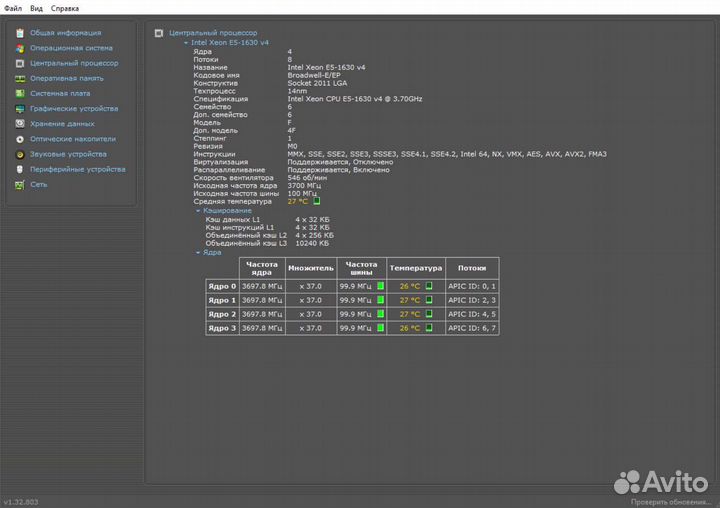The height and width of the screenshot is (508, 720).
Task: Click Ядро 3 temperature indicator icon
Action: pos(429,328)
